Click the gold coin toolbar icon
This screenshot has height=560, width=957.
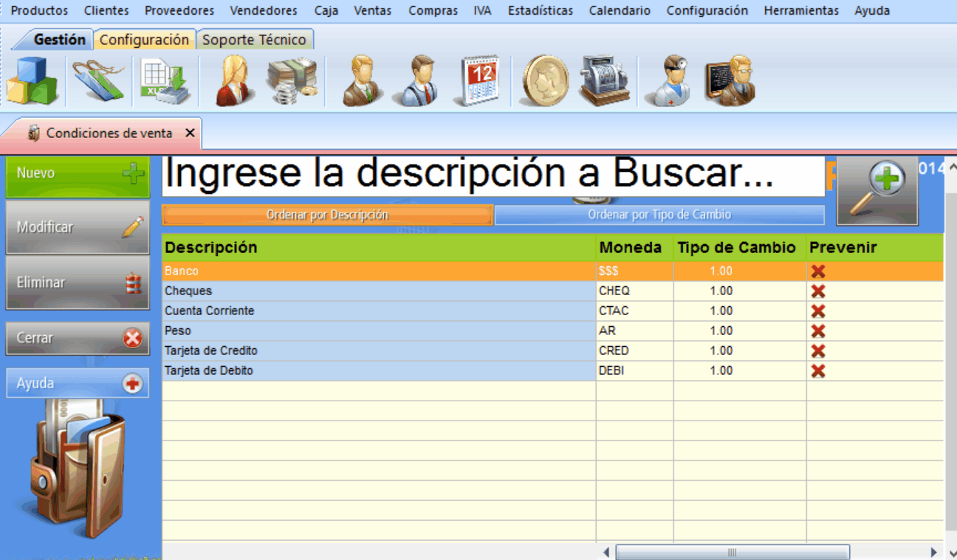546,80
